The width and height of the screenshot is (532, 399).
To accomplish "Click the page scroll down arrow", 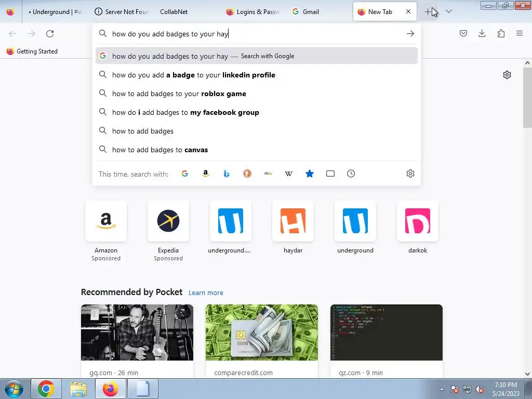I will 527,374.
